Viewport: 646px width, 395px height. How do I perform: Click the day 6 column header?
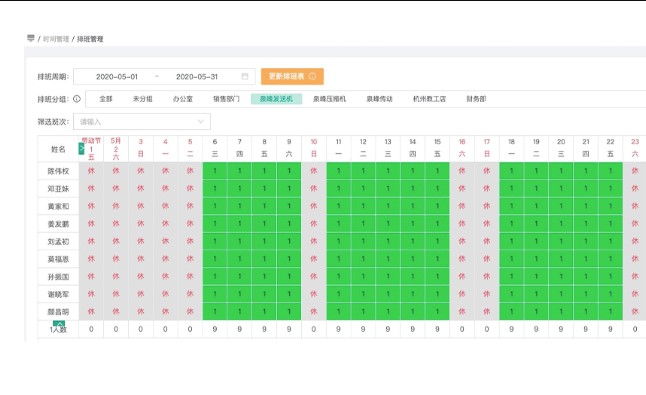tap(215, 149)
